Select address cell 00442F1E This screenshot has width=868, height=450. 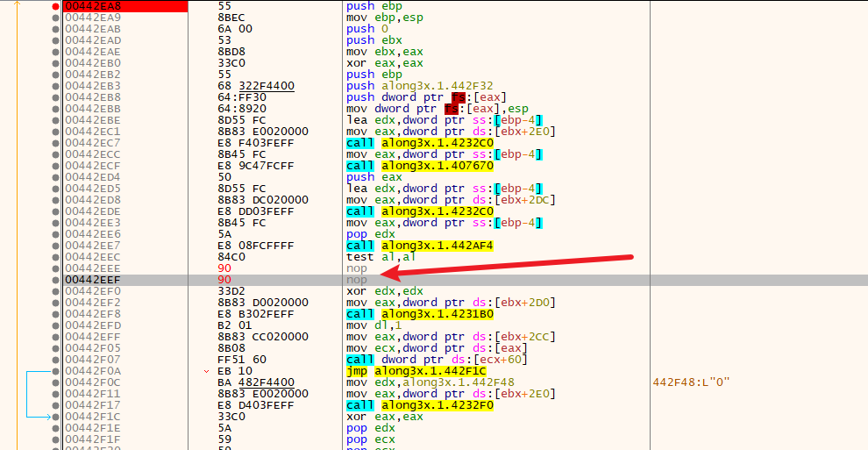pyautogui.click(x=93, y=428)
